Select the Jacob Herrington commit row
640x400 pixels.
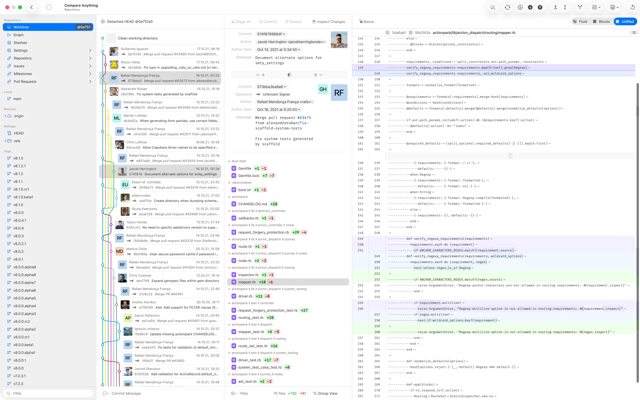click(160, 171)
